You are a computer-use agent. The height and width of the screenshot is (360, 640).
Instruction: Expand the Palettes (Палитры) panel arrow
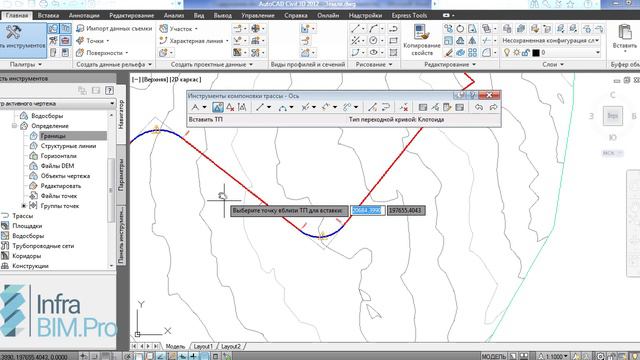[x=40, y=64]
